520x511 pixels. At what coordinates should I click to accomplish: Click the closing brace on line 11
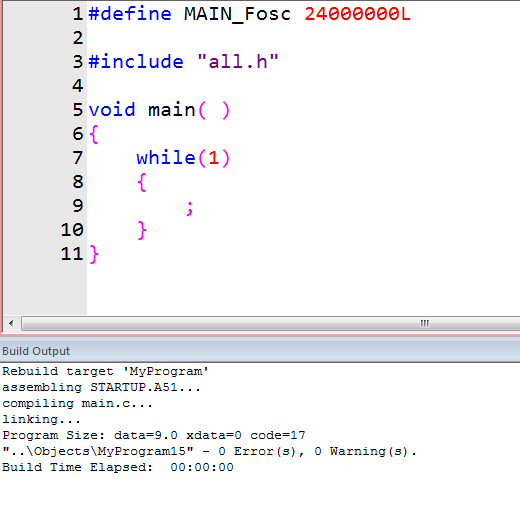tap(94, 254)
